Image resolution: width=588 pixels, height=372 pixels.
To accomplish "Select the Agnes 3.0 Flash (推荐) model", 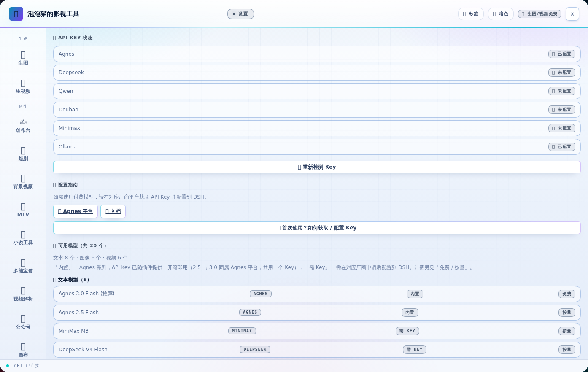I will (317, 294).
